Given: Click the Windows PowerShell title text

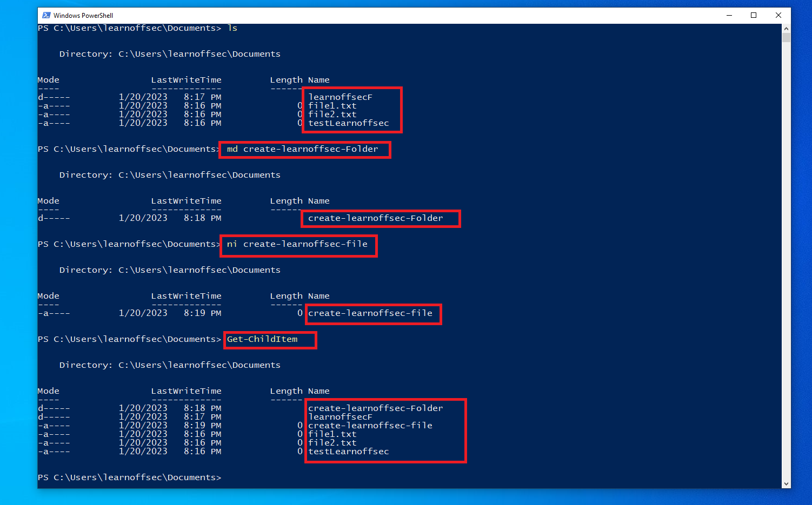Looking at the screenshot, I should point(83,16).
